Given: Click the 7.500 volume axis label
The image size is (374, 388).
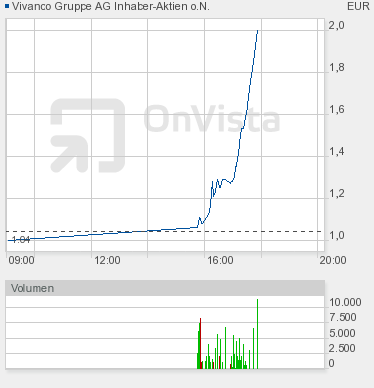Looking at the screenshot, I should (343, 317).
